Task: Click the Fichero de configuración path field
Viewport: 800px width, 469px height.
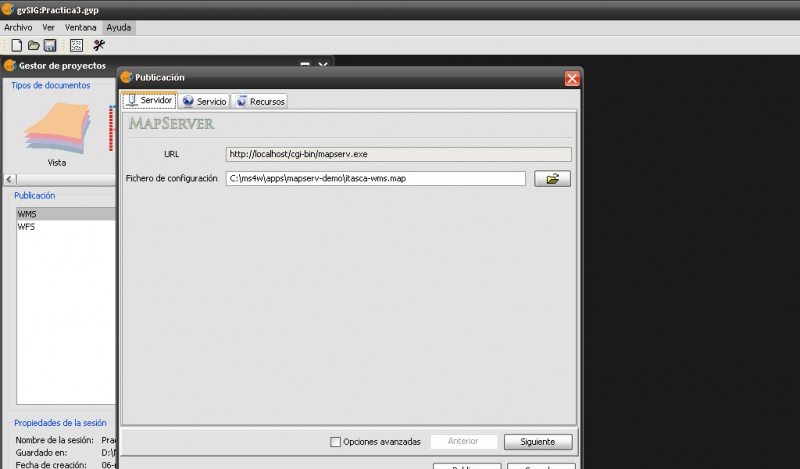Action: coord(375,179)
